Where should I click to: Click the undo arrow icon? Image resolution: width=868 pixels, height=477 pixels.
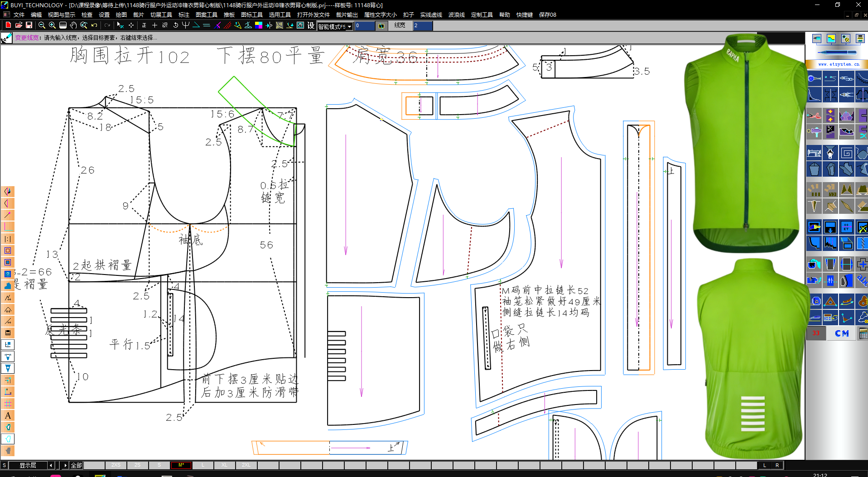tap(94, 25)
